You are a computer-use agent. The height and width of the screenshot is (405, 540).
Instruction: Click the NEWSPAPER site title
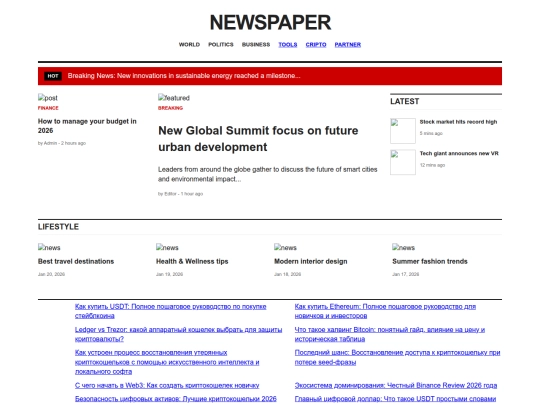[270, 23]
